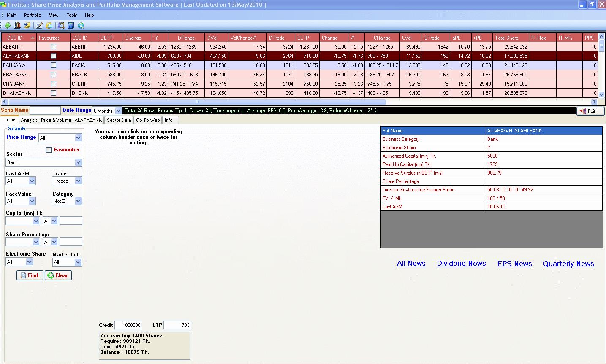606x364 pixels.
Task: Open the View menu
Action: [54, 15]
